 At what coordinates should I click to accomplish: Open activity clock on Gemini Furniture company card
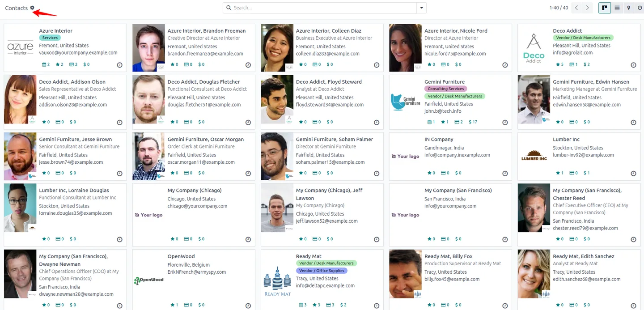tap(505, 122)
